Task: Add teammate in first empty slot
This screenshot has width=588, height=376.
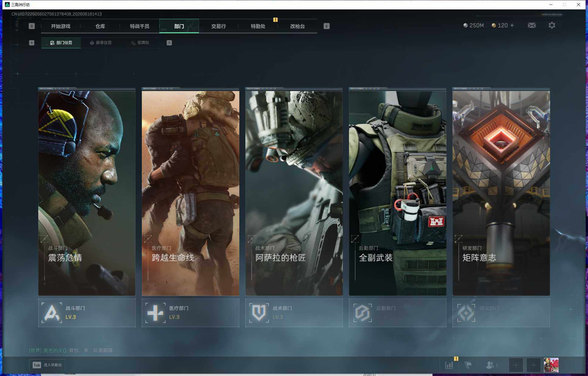Action: (x=516, y=365)
